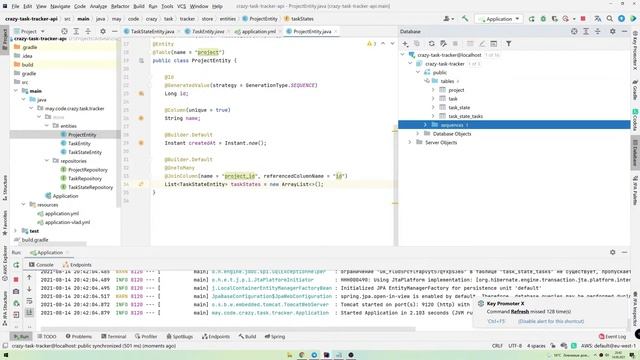
Task: Select application-vlad.yml in Project tree
Action: (x=67, y=222)
